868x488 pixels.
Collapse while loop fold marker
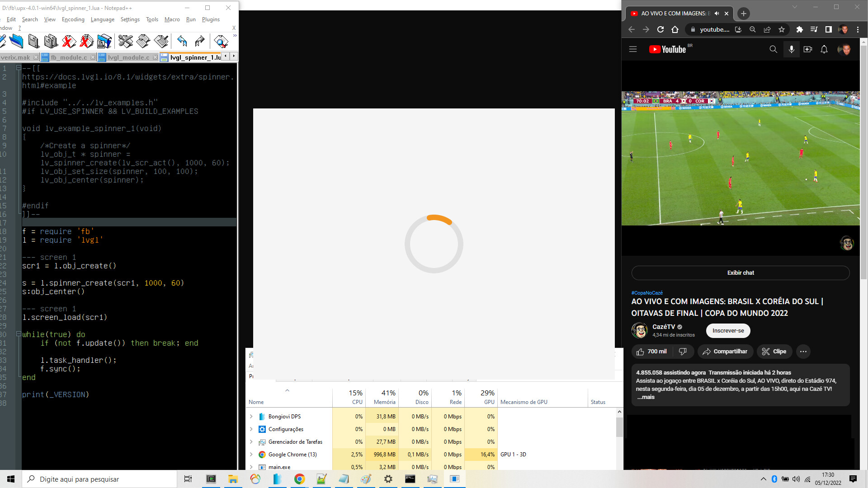pos(19,334)
